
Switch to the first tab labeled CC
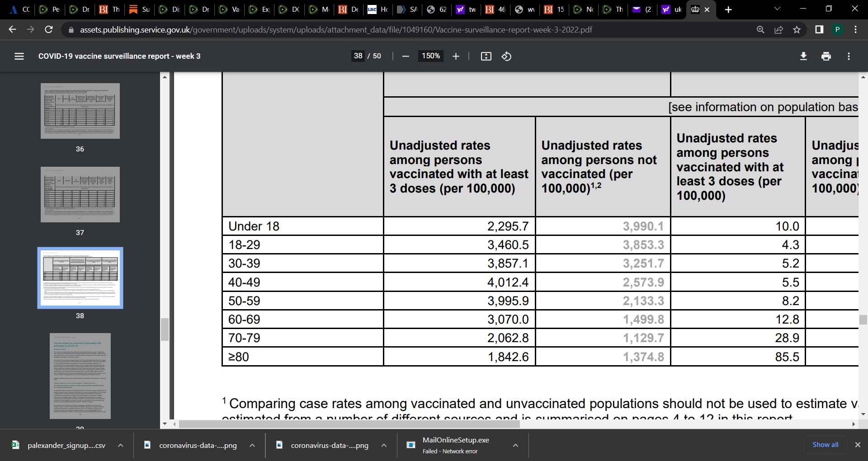20,9
